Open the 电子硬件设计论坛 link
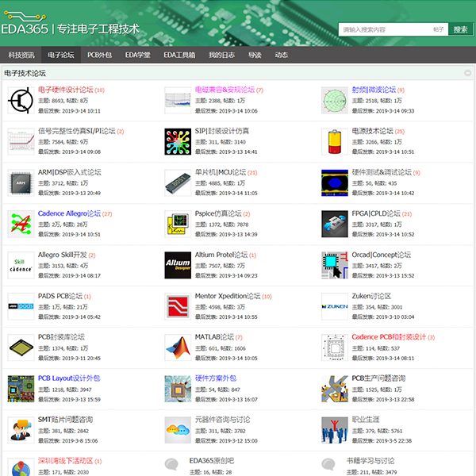 tap(66, 90)
